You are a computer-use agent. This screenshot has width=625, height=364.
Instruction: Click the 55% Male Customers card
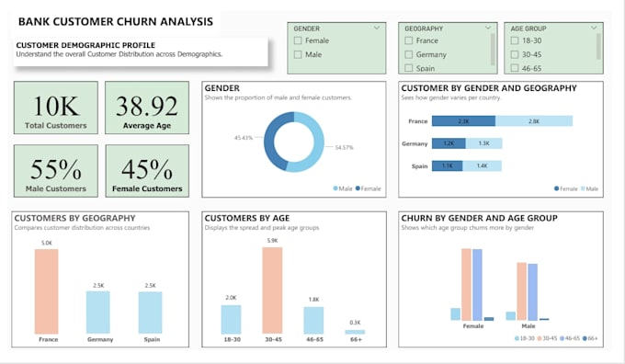coord(56,171)
